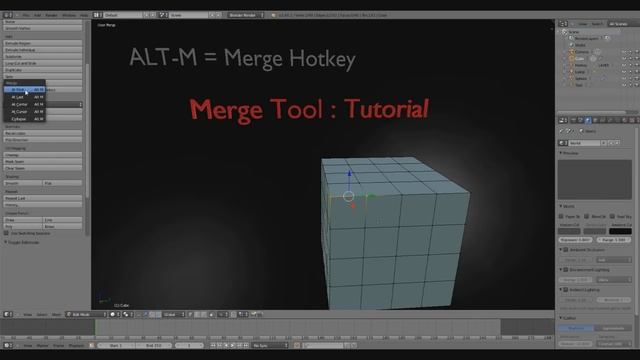This screenshot has height=360, width=640.
Task: Click the snap element icon in 3D header
Action: pos(243,314)
